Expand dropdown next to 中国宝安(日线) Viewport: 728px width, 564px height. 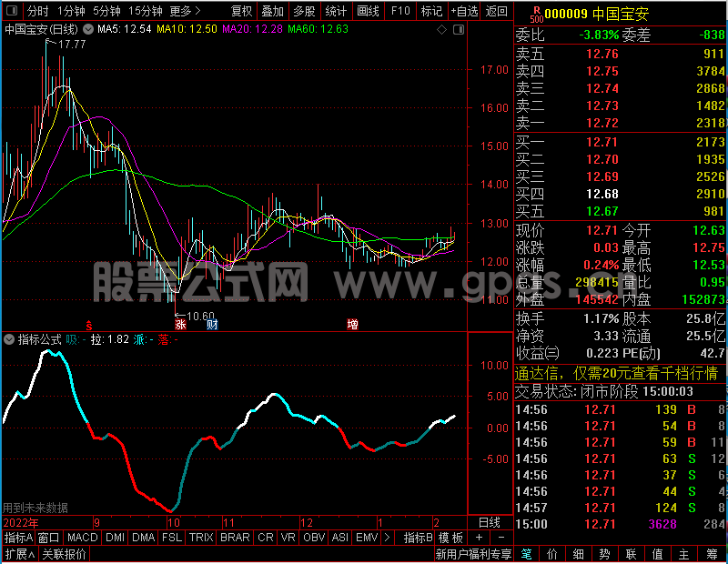[x=88, y=29]
